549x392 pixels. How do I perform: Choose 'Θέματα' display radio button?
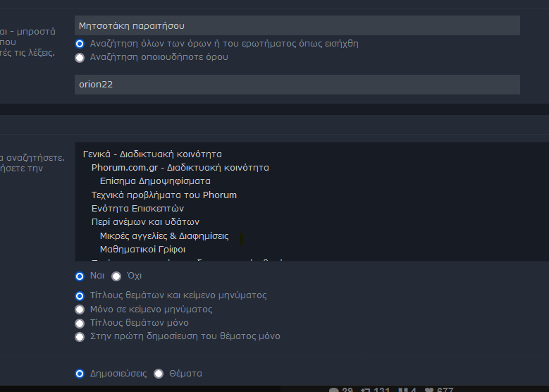pos(159,374)
